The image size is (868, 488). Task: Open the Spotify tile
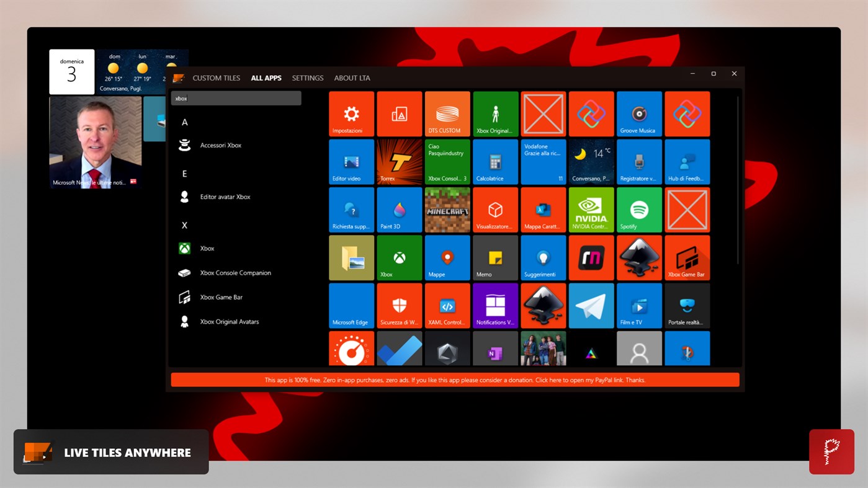(639, 209)
